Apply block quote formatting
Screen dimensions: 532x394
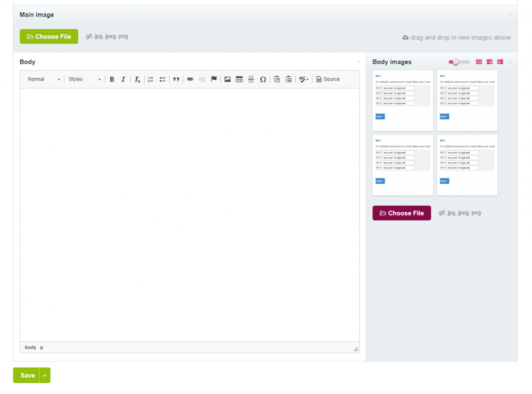[x=176, y=79]
